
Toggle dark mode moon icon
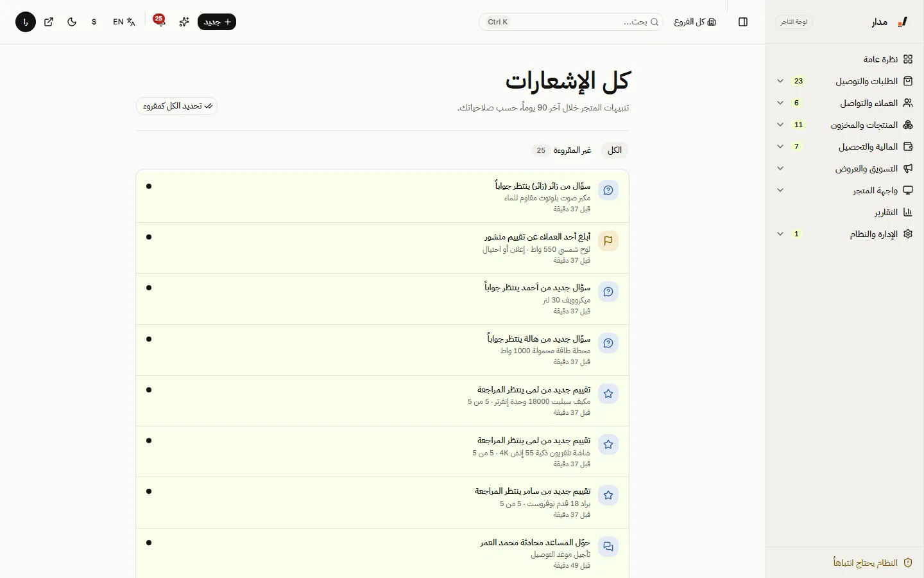(72, 22)
